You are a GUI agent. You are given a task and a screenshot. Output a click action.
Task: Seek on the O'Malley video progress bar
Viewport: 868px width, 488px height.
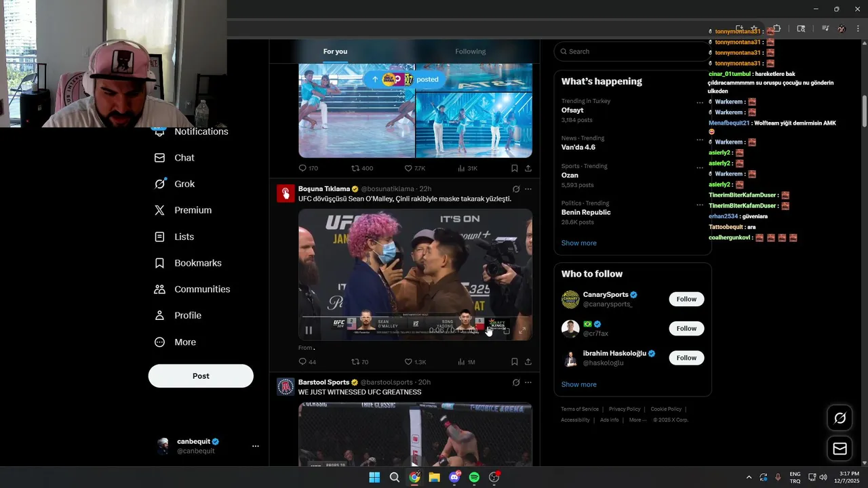(415, 318)
